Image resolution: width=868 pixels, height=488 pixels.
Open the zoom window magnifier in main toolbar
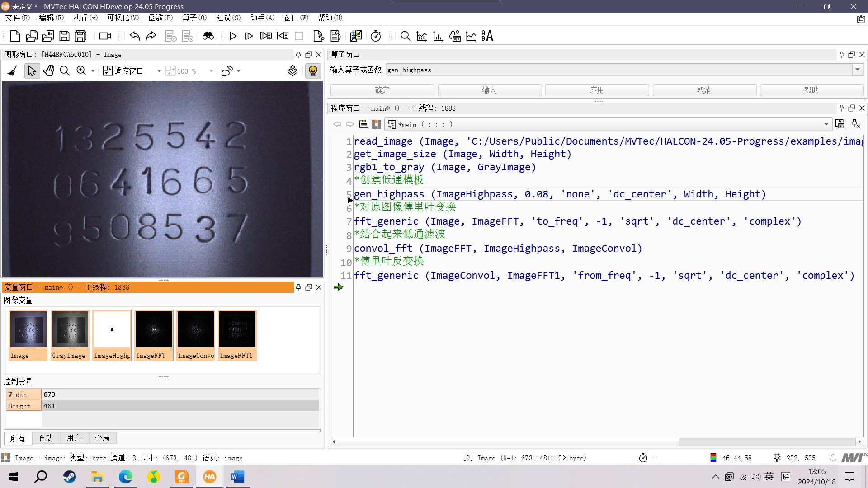tap(406, 36)
